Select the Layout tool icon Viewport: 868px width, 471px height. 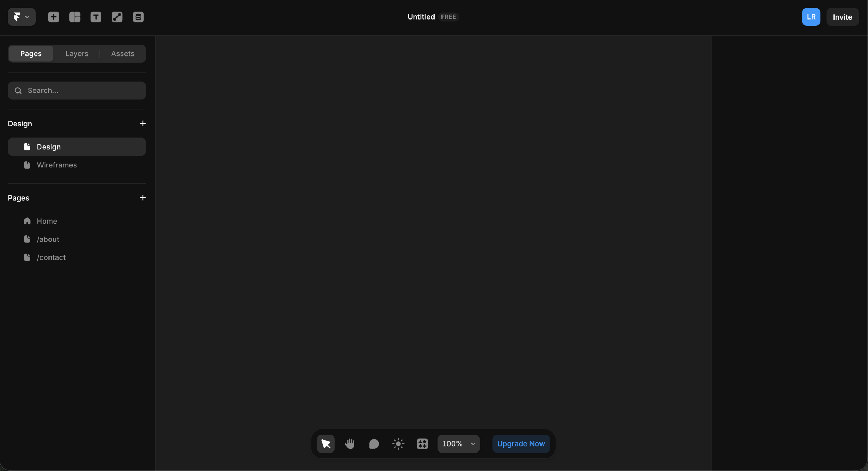(x=75, y=17)
